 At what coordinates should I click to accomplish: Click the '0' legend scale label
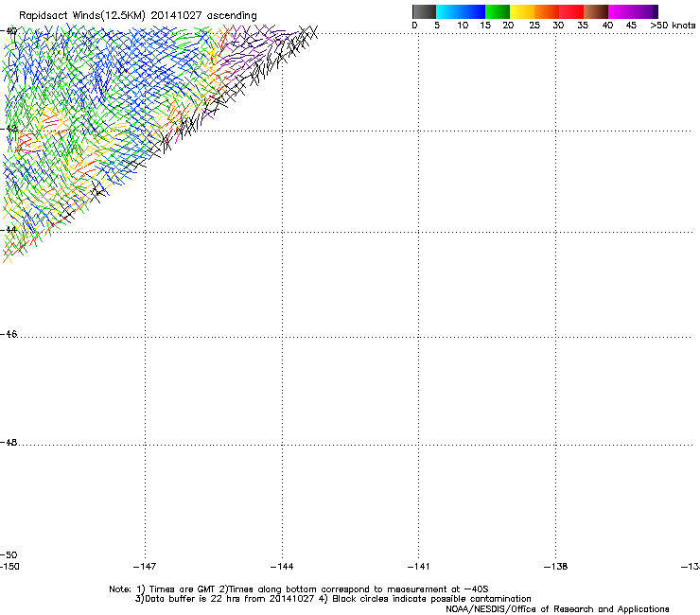pyautogui.click(x=414, y=26)
